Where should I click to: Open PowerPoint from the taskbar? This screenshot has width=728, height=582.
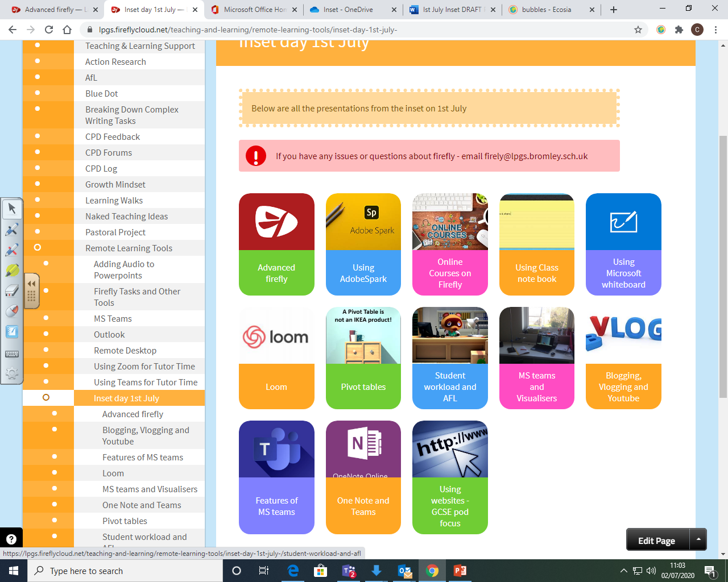click(x=460, y=571)
